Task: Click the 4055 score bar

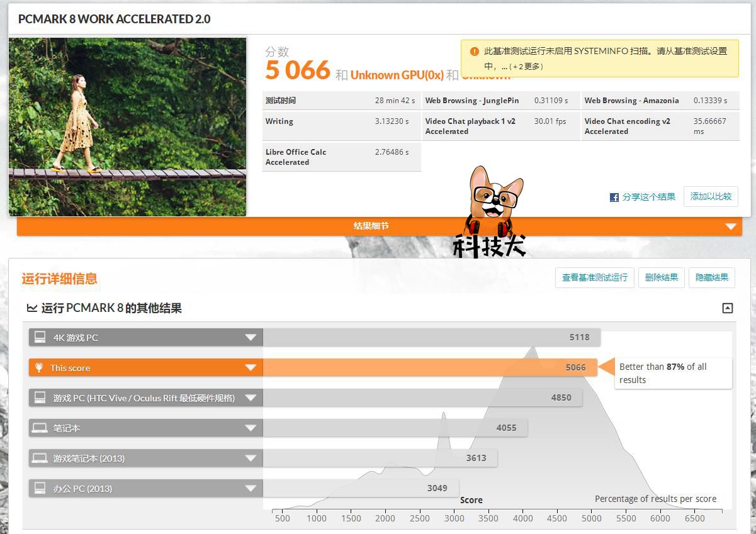Action: (395, 428)
